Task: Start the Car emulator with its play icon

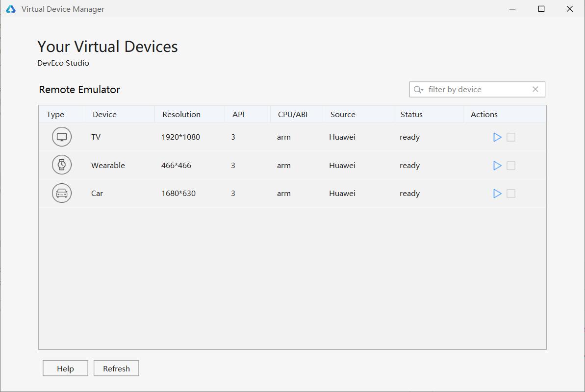Action: 497,194
